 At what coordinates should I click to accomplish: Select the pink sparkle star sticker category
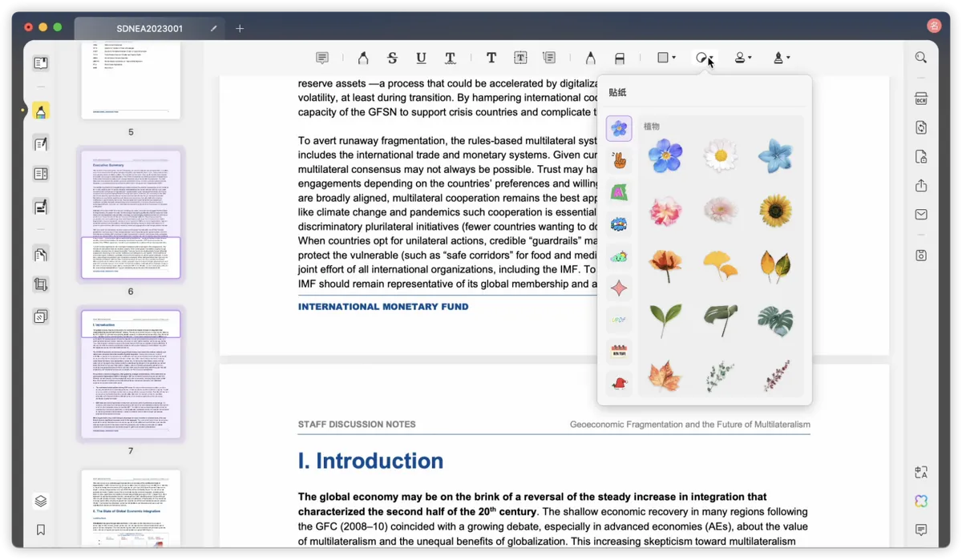[619, 288]
